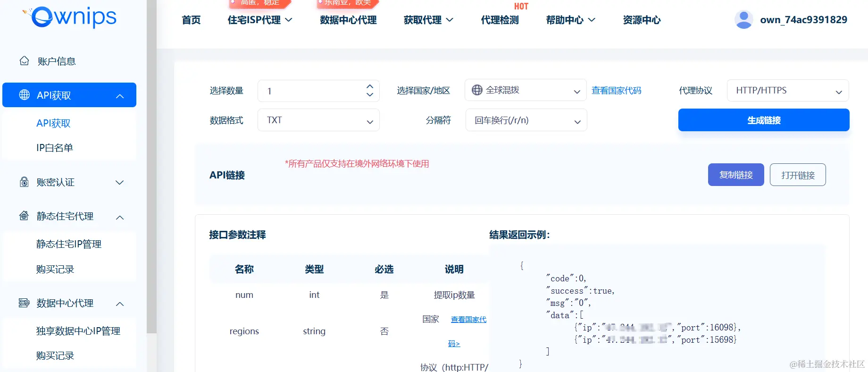Open 独享数据中心IP管理 in sidebar
868x372 pixels.
tap(78, 331)
